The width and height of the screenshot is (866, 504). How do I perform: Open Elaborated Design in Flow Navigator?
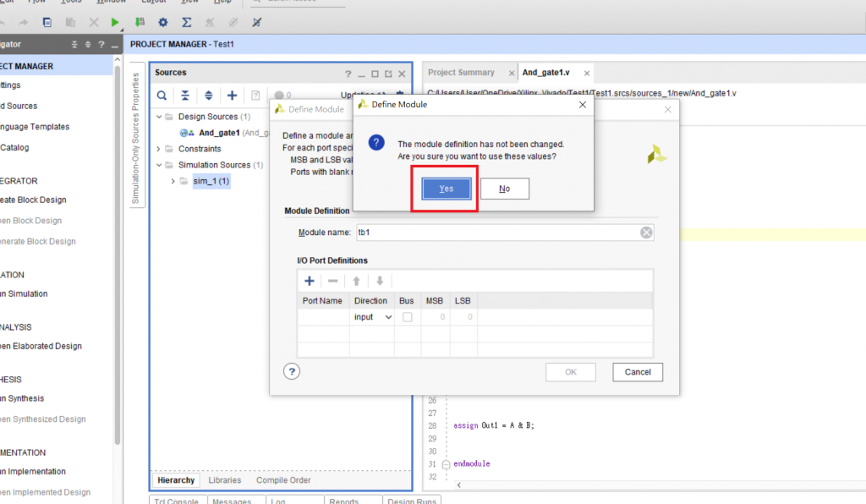pyautogui.click(x=41, y=346)
